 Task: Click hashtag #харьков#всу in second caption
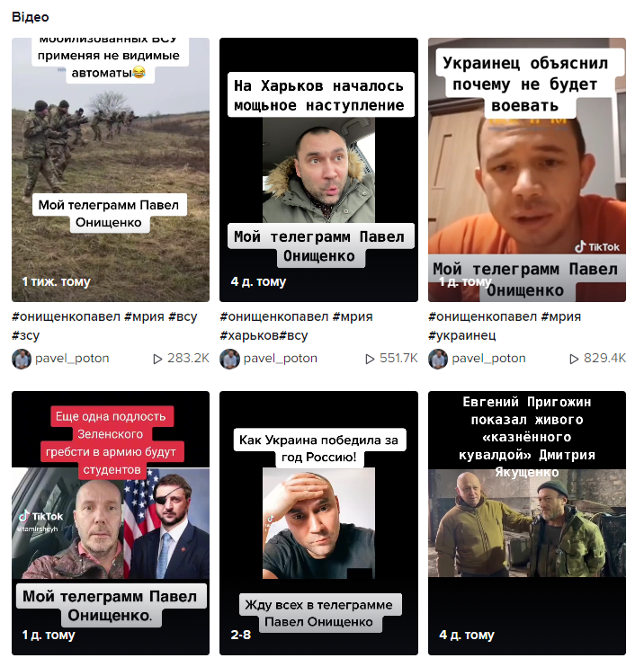264,335
